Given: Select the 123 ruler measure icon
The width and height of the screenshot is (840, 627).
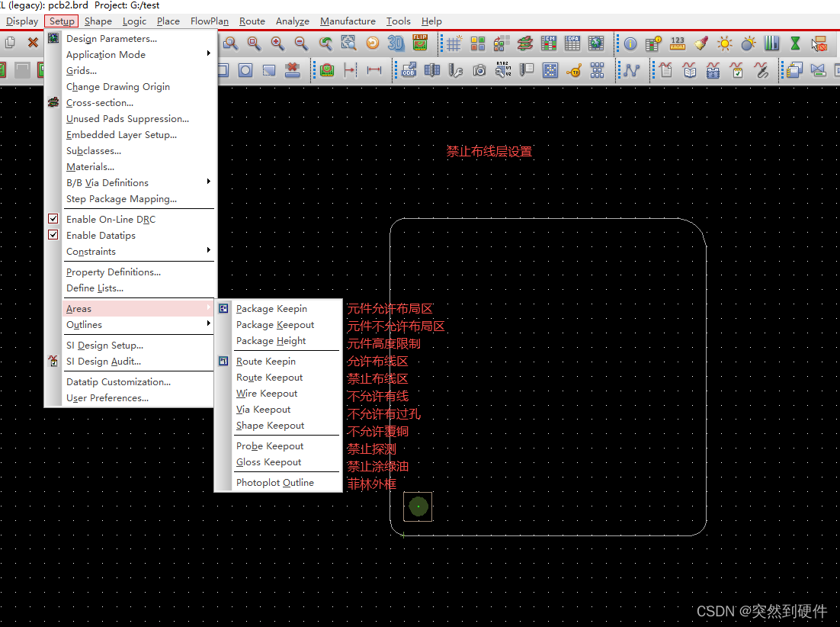Looking at the screenshot, I should pyautogui.click(x=677, y=43).
